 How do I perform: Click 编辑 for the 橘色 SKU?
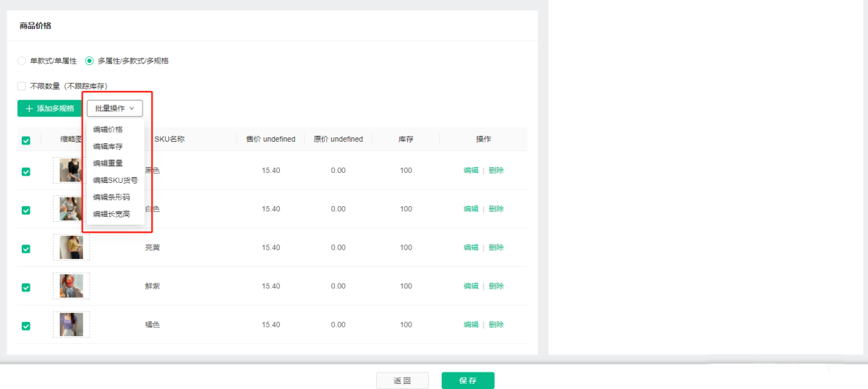coord(471,325)
